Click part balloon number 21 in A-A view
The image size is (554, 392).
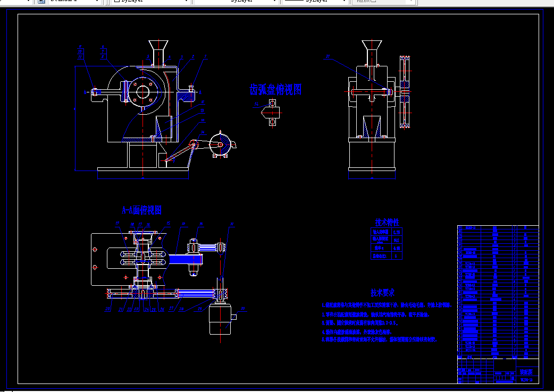pyautogui.click(x=121, y=310)
